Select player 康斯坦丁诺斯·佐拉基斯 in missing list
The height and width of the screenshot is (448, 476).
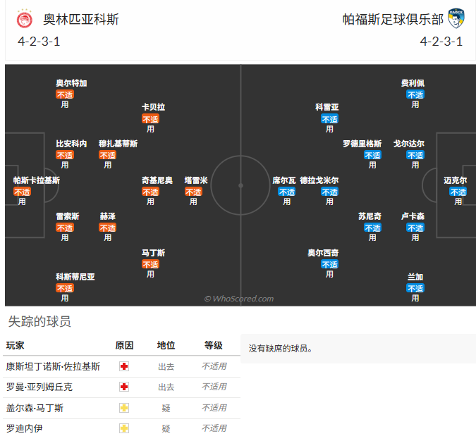[x=53, y=366]
